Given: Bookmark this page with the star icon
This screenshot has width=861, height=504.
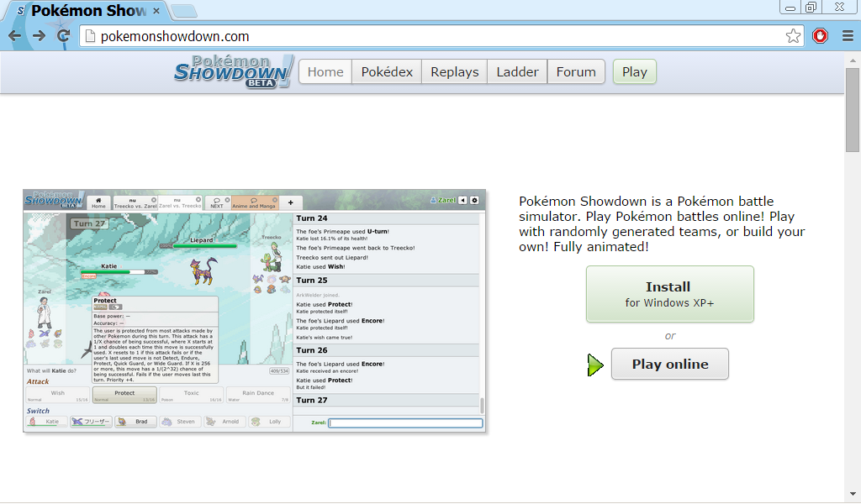Looking at the screenshot, I should [793, 36].
